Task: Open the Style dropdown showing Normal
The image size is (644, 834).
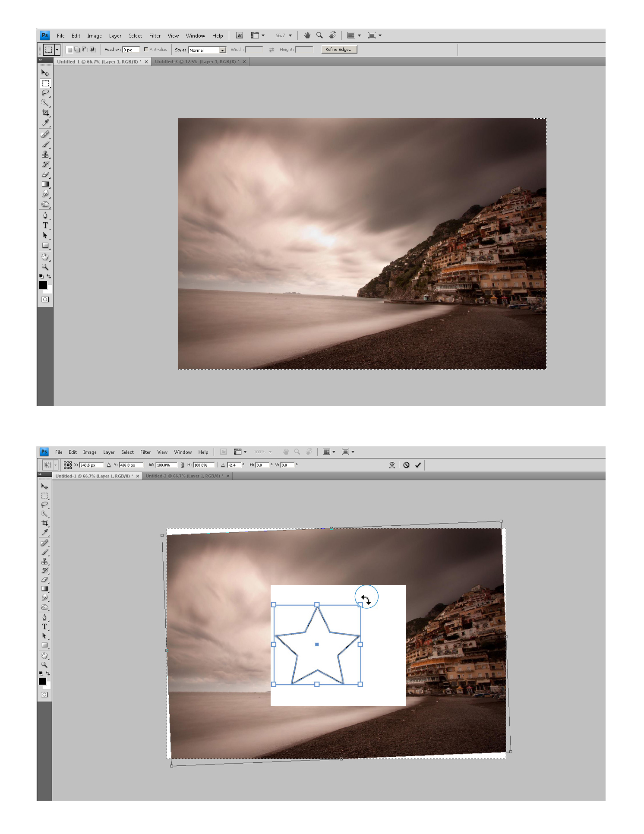Action: 207,50
